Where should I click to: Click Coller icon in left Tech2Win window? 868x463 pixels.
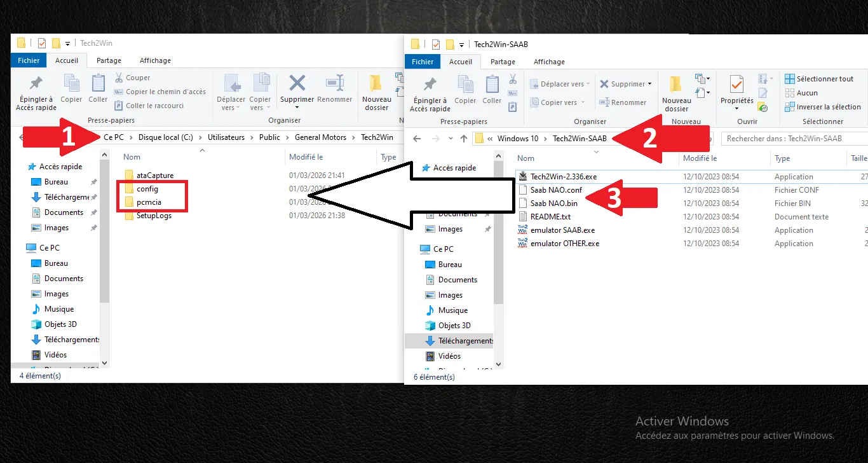tap(98, 88)
